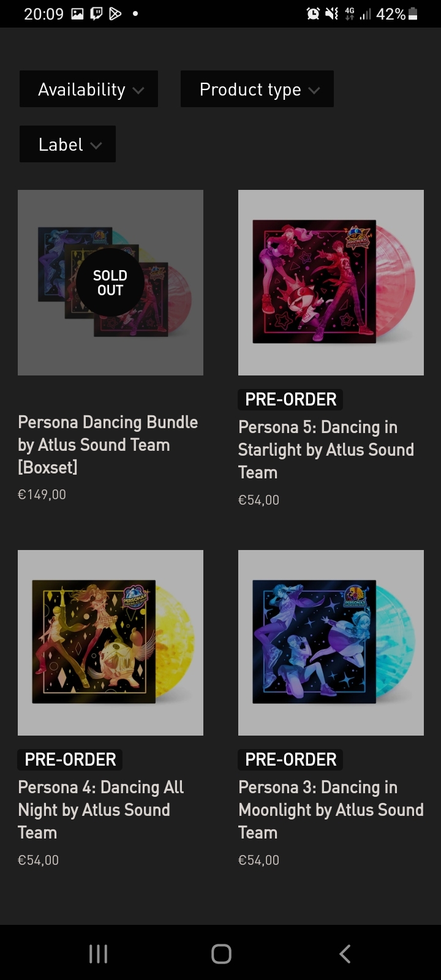Open Persona 4 Dancing All Night vinyl image
The height and width of the screenshot is (980, 441).
pyautogui.click(x=110, y=643)
